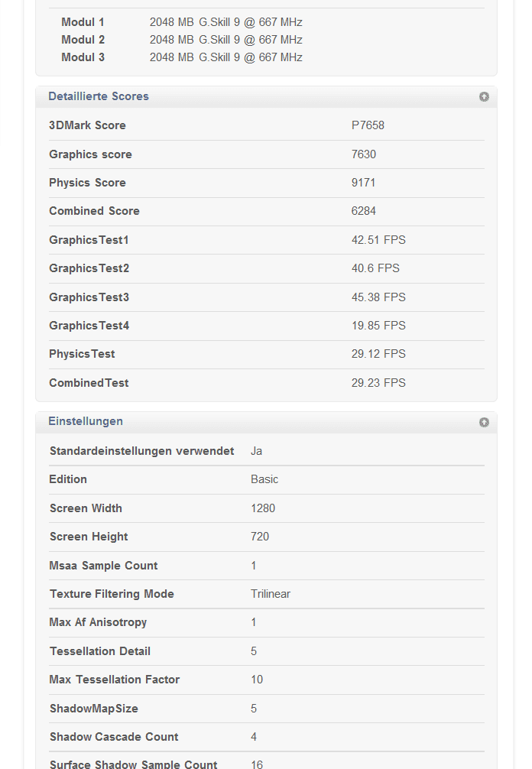532x769 pixels.
Task: Select the GraphicsTest4 result 19.85 FPS
Action: click(x=378, y=326)
